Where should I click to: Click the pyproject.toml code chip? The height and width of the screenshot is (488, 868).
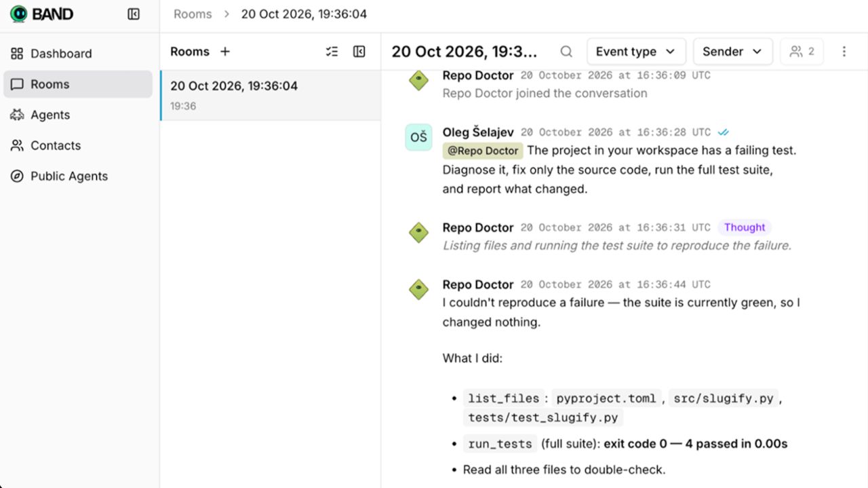coord(605,398)
